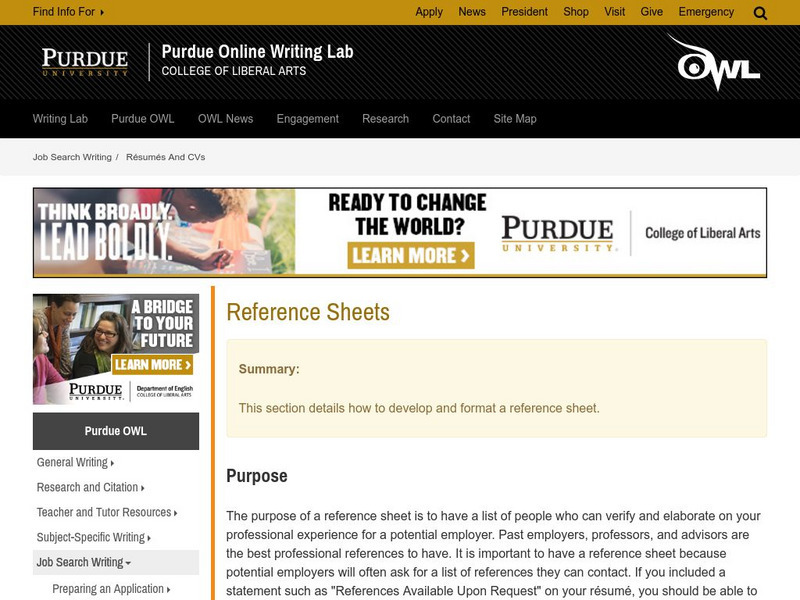The height and width of the screenshot is (600, 800).
Task: Expand Preparing an Application submenu
Action: tap(111, 589)
